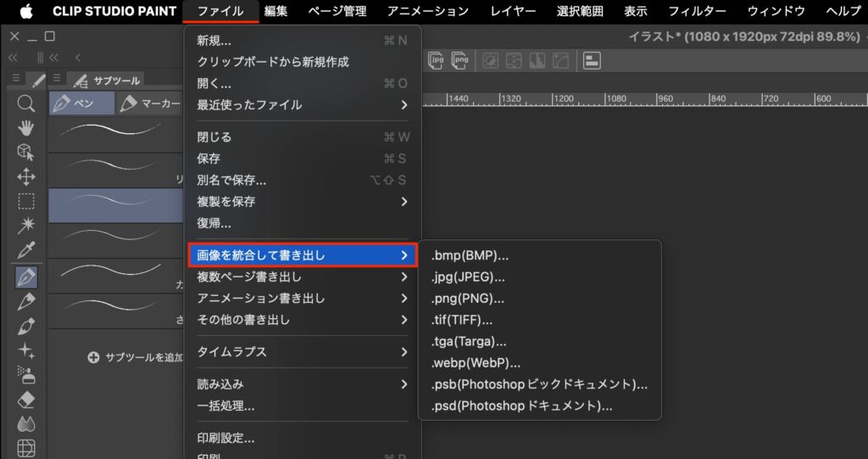
Task: Open the tool palette hamburger menu
Action: click(16, 79)
